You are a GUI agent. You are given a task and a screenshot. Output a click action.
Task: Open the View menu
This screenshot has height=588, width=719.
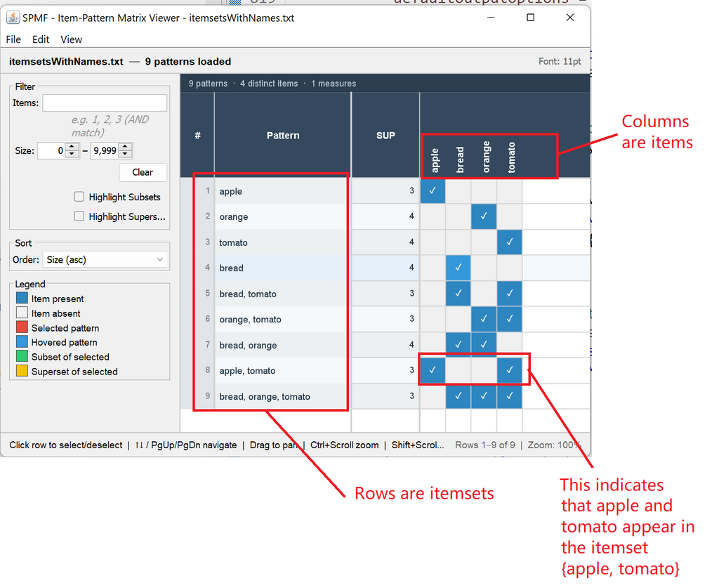71,39
